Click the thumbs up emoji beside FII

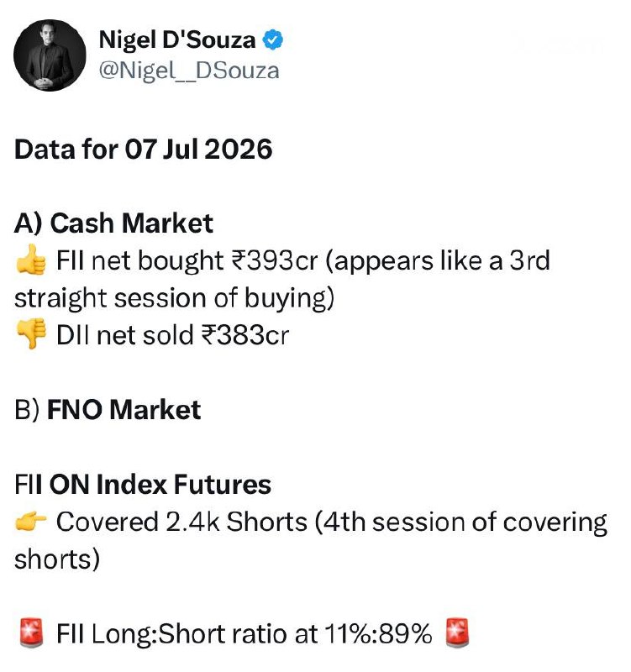tap(31, 260)
